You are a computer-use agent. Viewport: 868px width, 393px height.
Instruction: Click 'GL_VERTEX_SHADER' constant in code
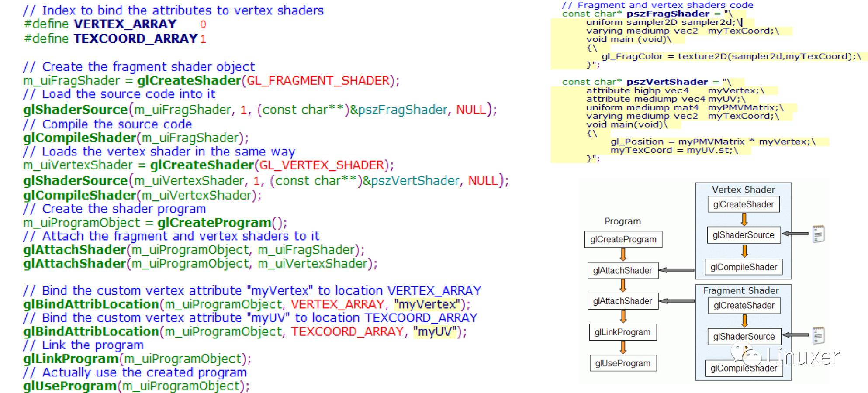pyautogui.click(x=322, y=165)
